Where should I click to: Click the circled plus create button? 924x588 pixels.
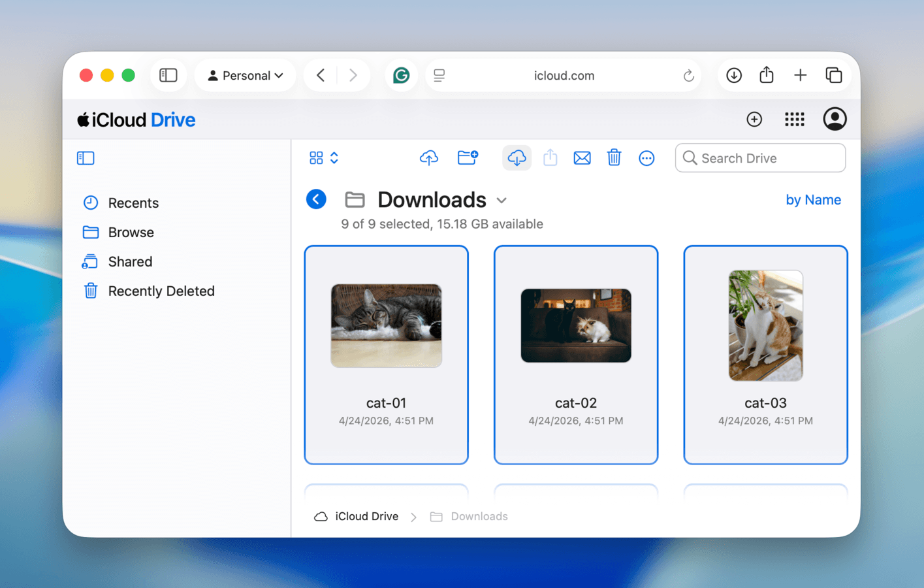click(x=754, y=119)
